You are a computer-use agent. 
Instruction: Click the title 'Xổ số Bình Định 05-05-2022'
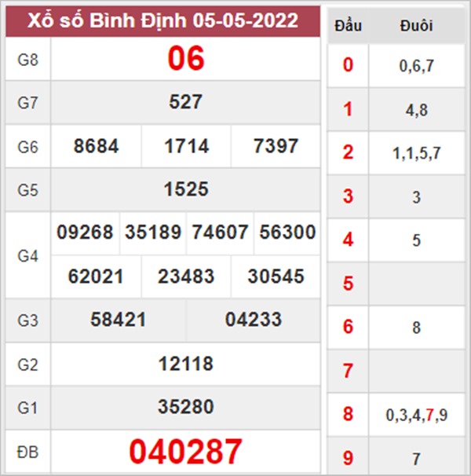click(x=163, y=20)
